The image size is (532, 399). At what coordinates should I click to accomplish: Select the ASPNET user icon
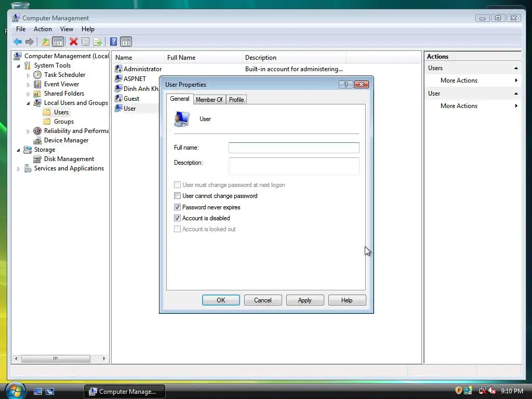(118, 79)
